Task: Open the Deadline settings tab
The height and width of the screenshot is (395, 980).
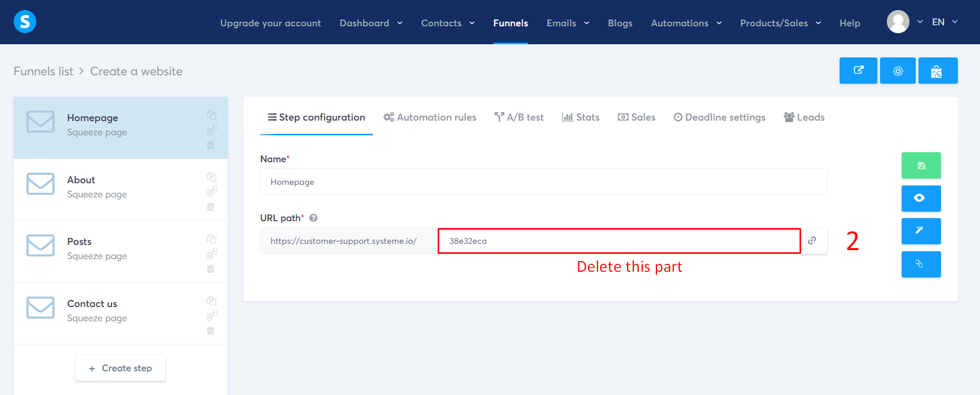Action: coord(719,117)
